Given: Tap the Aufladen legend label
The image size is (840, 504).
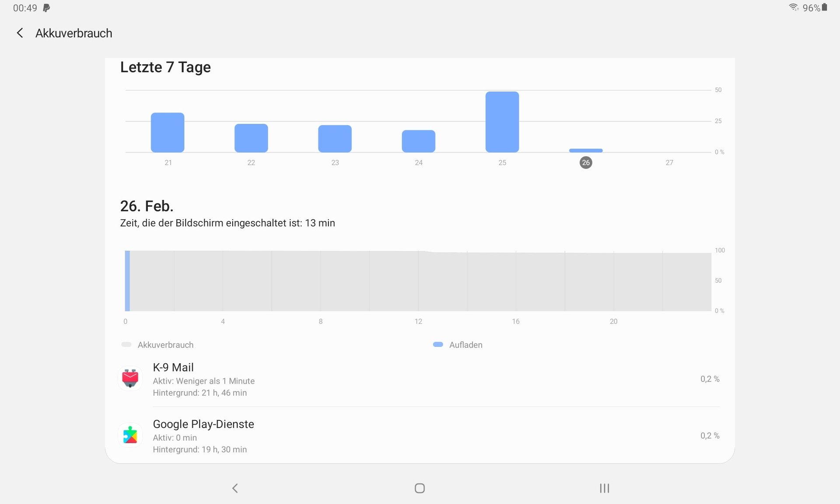Looking at the screenshot, I should [465, 345].
